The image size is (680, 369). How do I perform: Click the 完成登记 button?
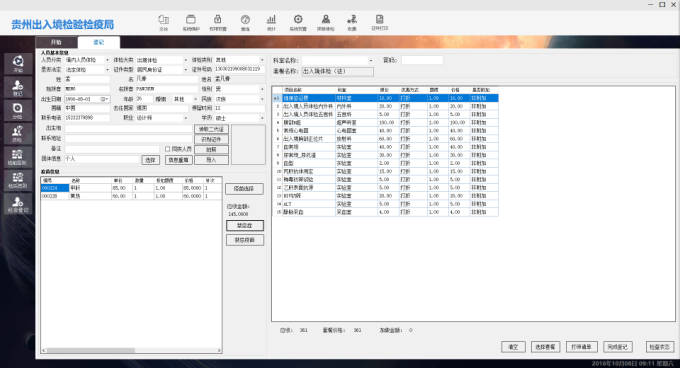click(618, 347)
